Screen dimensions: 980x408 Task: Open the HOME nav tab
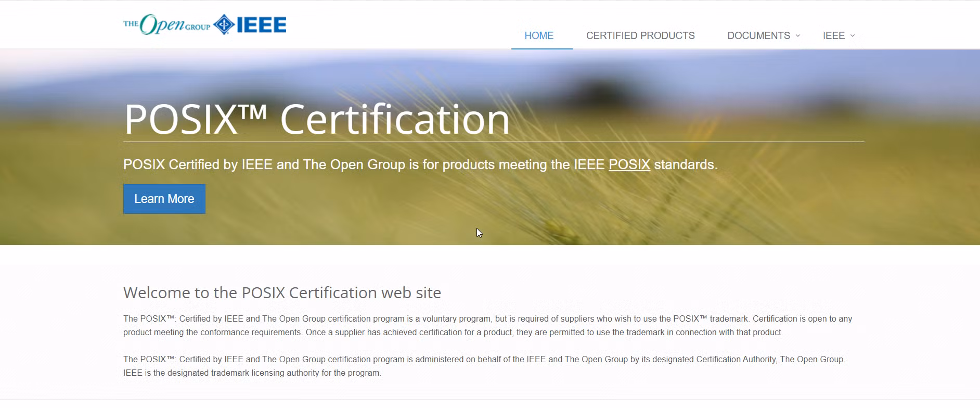[539, 35]
